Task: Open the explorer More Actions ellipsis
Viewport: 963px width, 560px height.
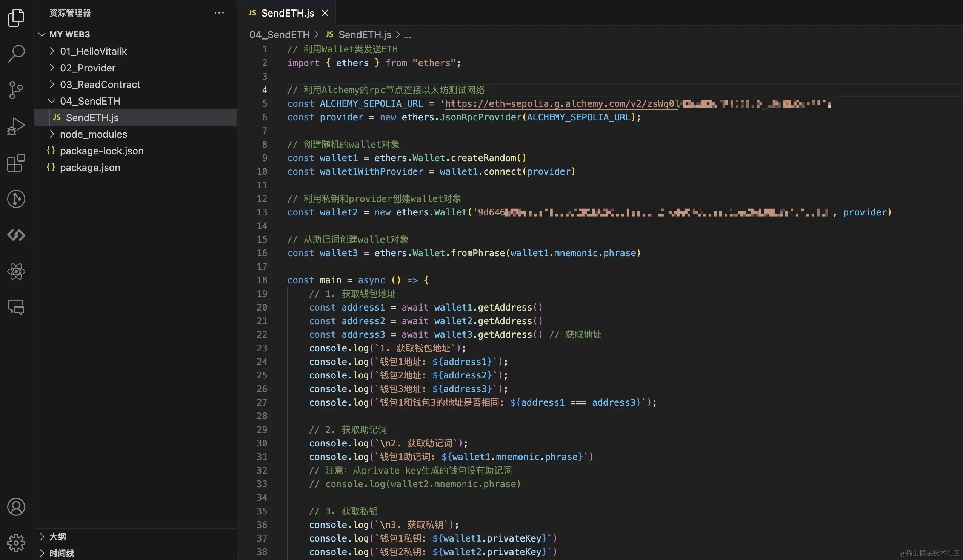Action: (219, 13)
